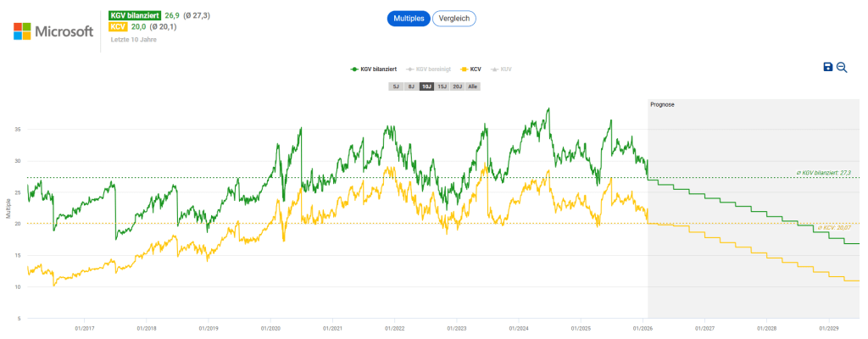Click the 01/2026 marker on the time axis

pyautogui.click(x=643, y=328)
